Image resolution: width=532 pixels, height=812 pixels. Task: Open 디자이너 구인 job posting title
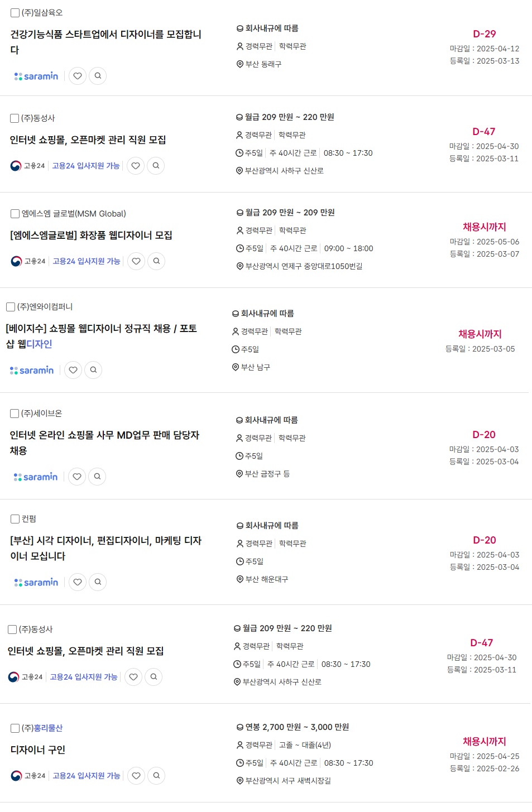point(38,749)
